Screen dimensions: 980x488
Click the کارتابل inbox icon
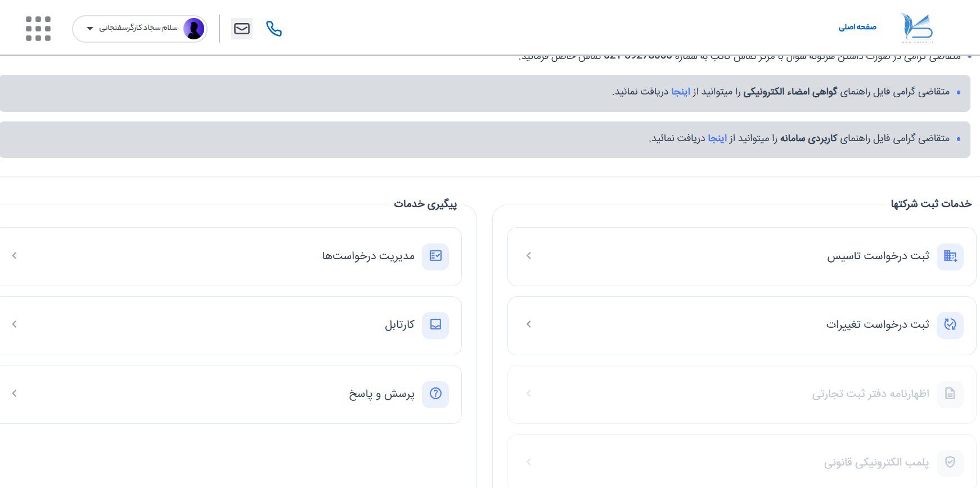435,325
